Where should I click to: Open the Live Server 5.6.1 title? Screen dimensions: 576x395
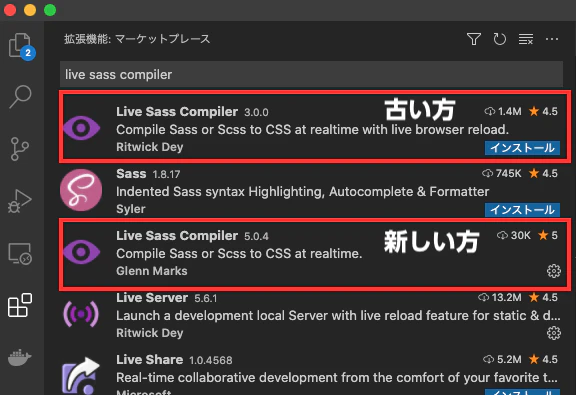click(152, 297)
